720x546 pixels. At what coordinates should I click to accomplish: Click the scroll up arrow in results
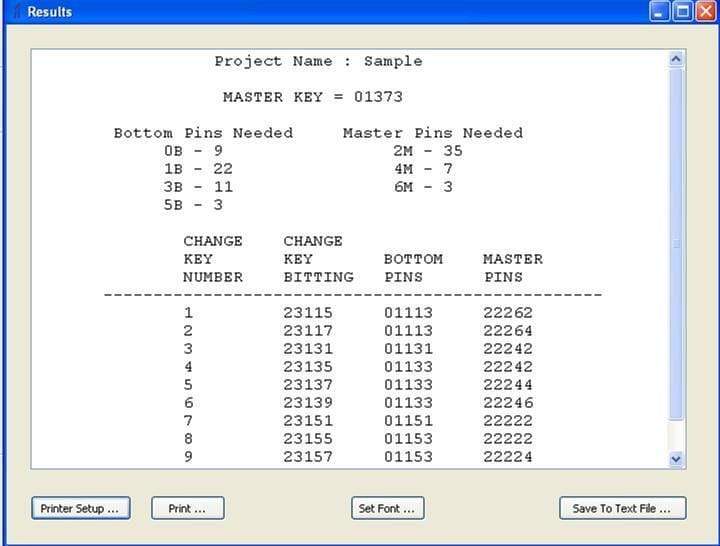(676, 60)
